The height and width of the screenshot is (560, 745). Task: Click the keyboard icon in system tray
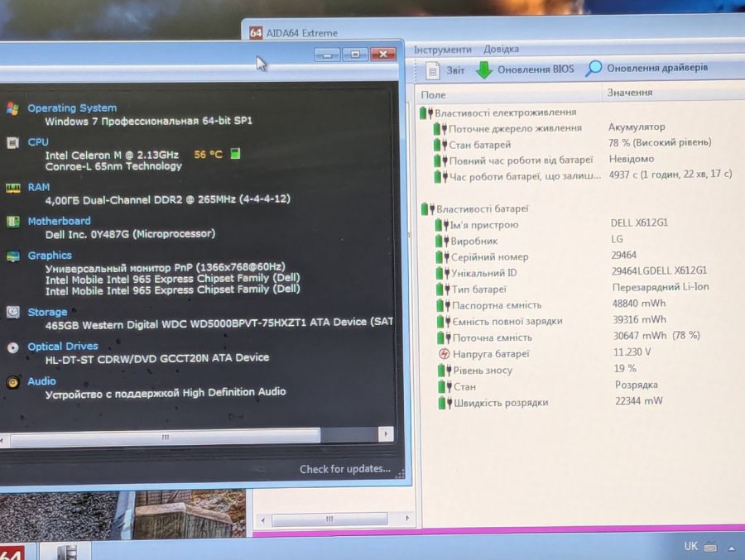[711, 547]
